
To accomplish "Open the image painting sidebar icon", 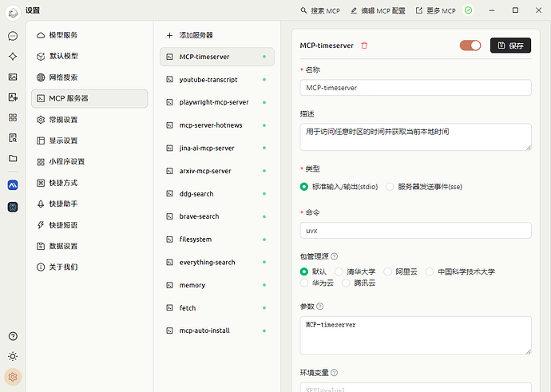I will coord(13,77).
